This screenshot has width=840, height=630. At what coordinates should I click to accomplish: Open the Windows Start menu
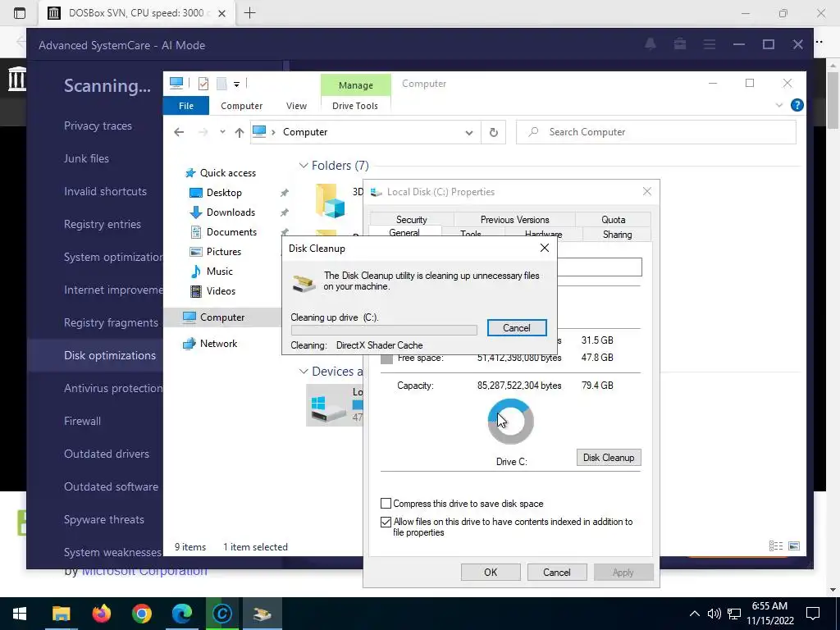[x=20, y=614]
